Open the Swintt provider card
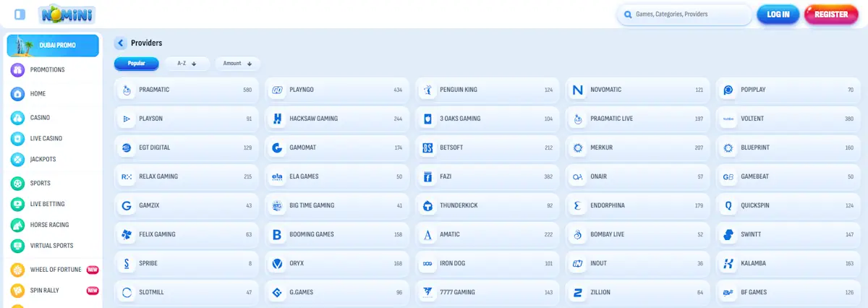 [x=788, y=235]
